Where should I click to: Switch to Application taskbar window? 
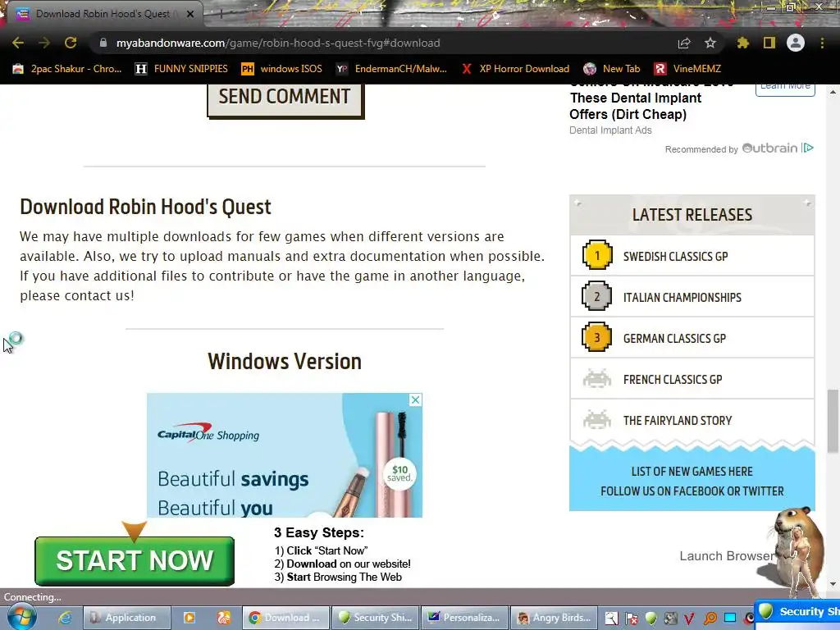(x=127, y=618)
